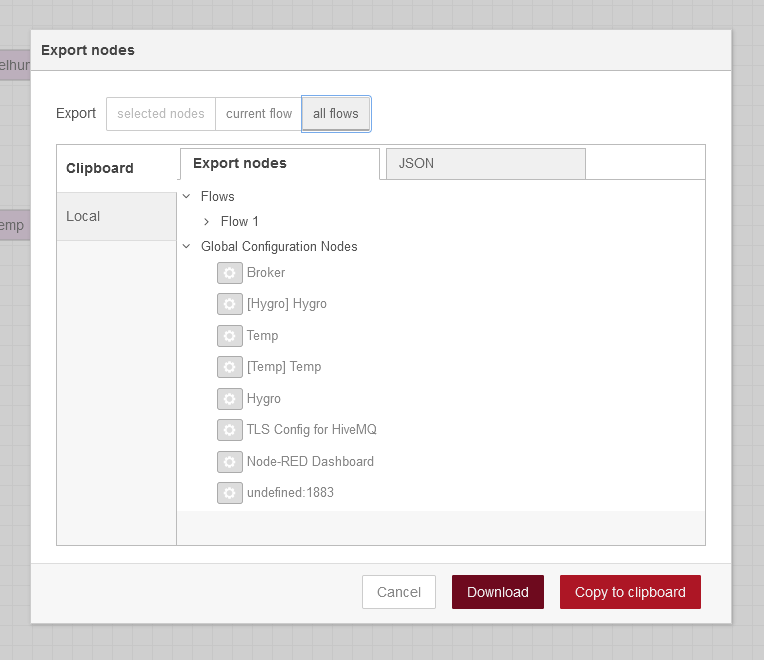This screenshot has height=660, width=764.
Task: Click the gear icon left of the standalone Hygro node
Action: [x=230, y=399]
